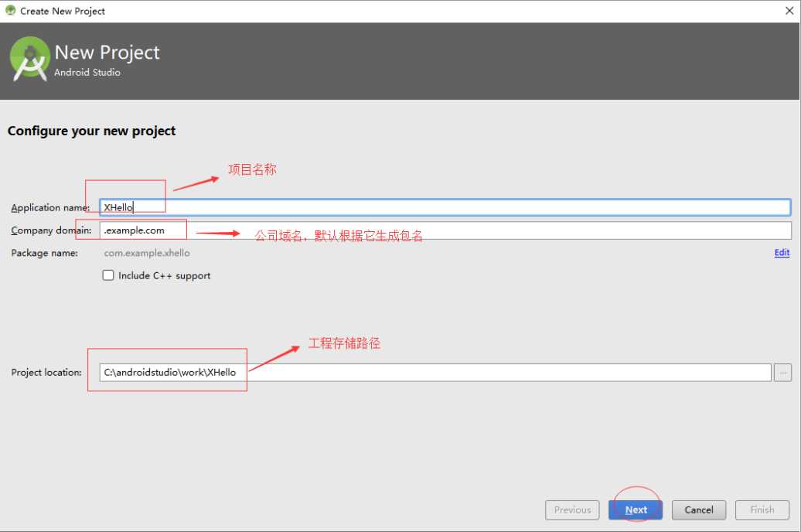Click the Android Studio logo in header

click(29, 59)
